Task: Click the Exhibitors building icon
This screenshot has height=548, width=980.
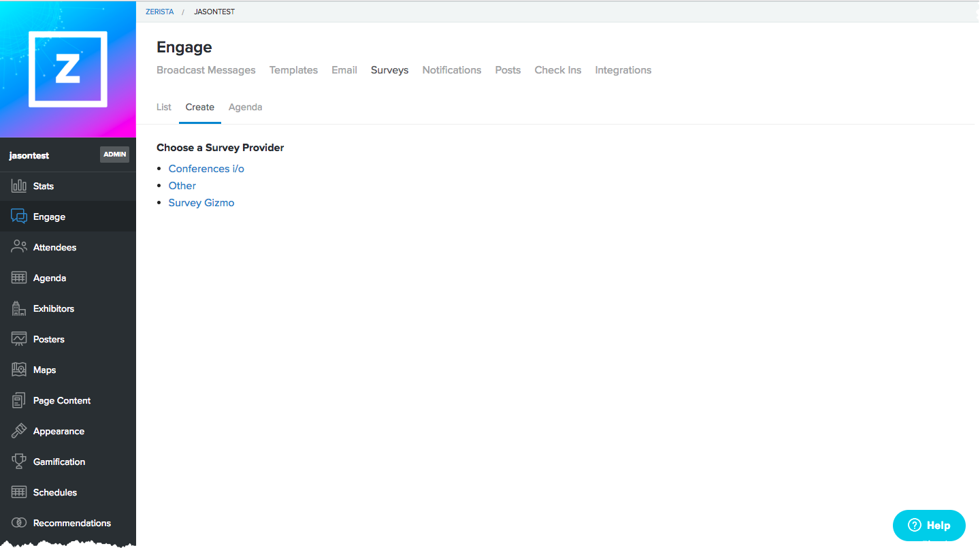Action: 19,308
